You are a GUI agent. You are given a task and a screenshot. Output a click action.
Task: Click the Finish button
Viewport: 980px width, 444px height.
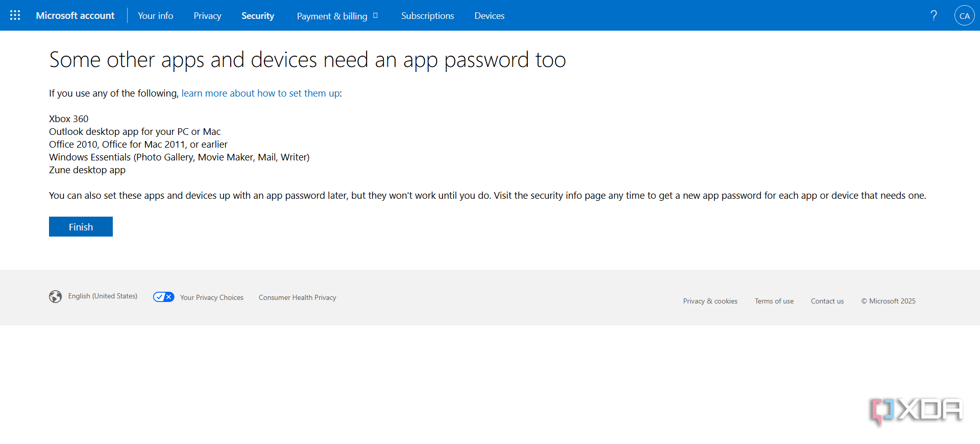81,226
